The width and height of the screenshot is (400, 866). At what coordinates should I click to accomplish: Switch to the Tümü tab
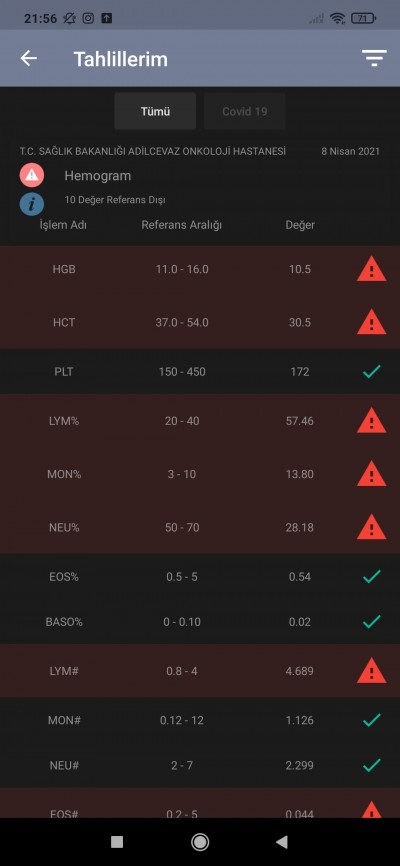(x=155, y=111)
